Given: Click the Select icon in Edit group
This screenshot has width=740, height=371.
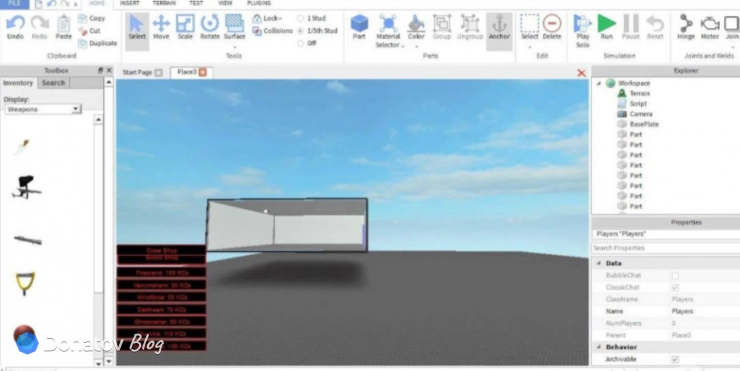Looking at the screenshot, I should click(x=530, y=23).
